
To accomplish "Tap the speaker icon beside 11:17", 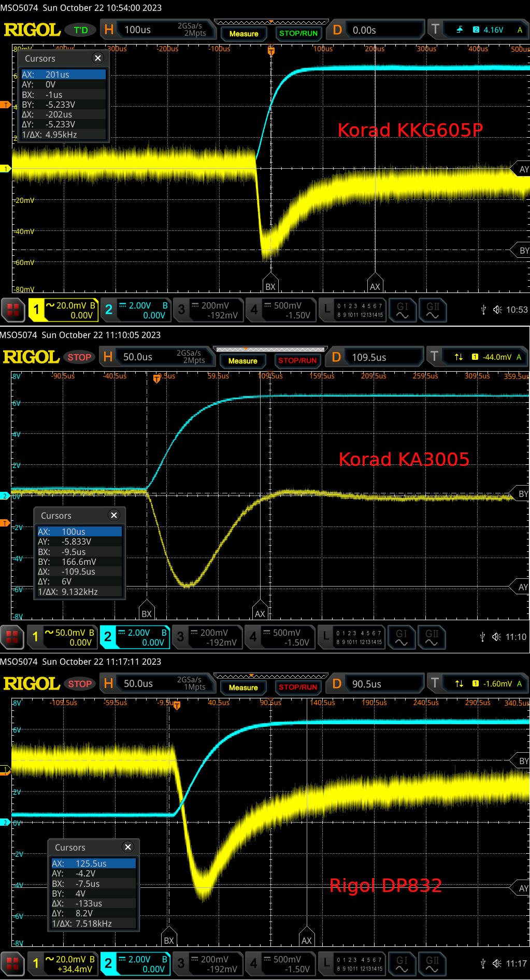I will (497, 963).
